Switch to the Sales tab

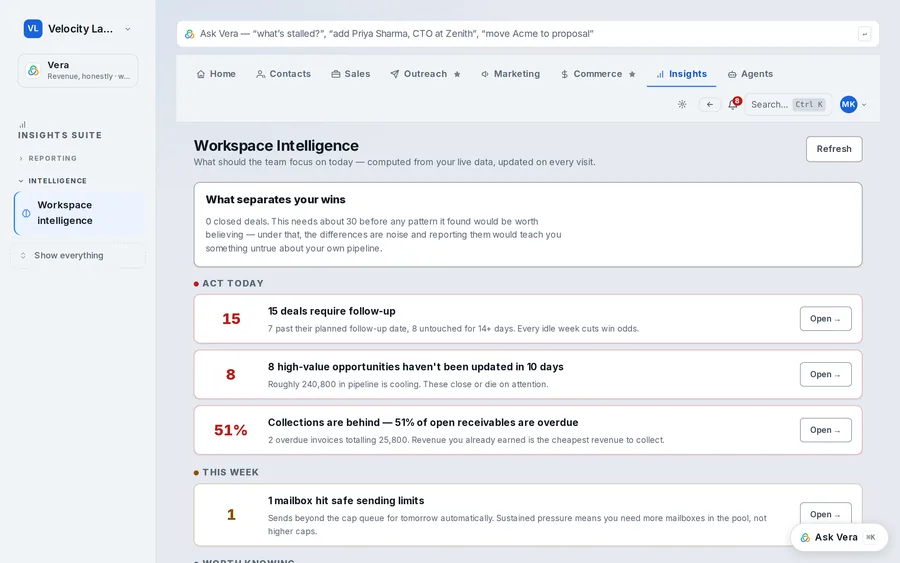tap(351, 74)
